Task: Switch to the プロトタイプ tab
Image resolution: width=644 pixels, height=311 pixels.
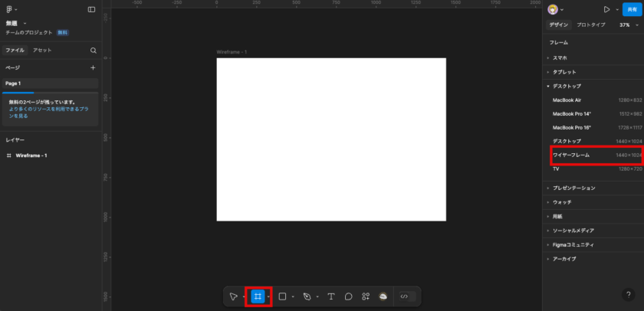Action: point(590,25)
